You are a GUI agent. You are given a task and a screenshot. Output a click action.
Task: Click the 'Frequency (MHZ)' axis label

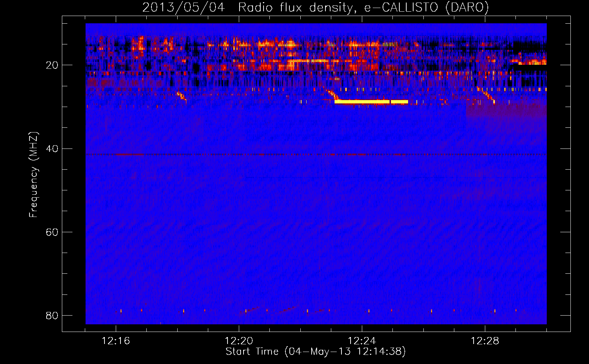(x=33, y=175)
